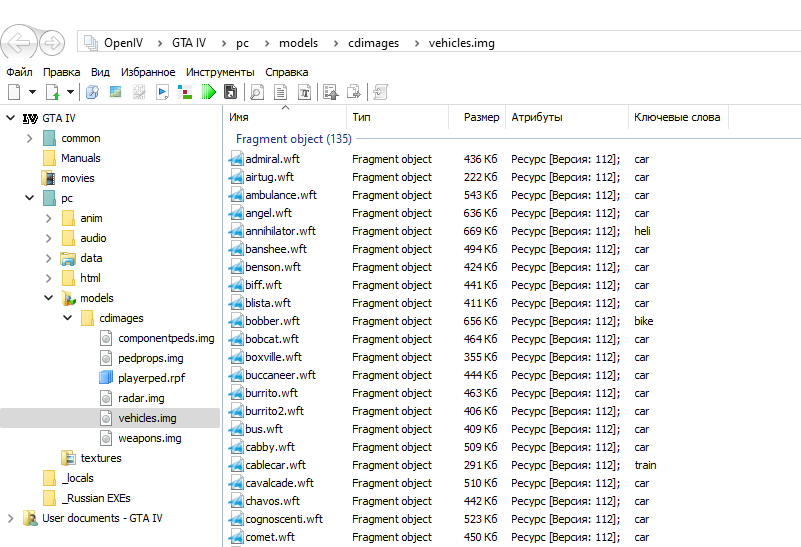Click the New file toolbar icon

(14, 92)
